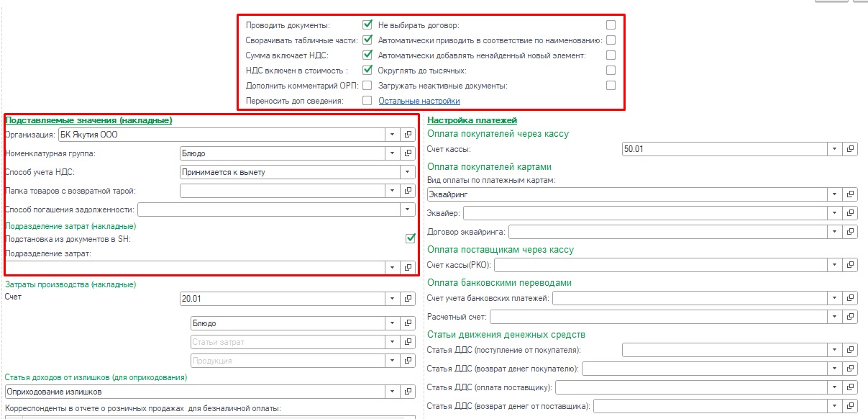Image resolution: width=868 pixels, height=419 pixels.
Task: Click open icon for Эквайринг payment type
Action: click(851, 194)
